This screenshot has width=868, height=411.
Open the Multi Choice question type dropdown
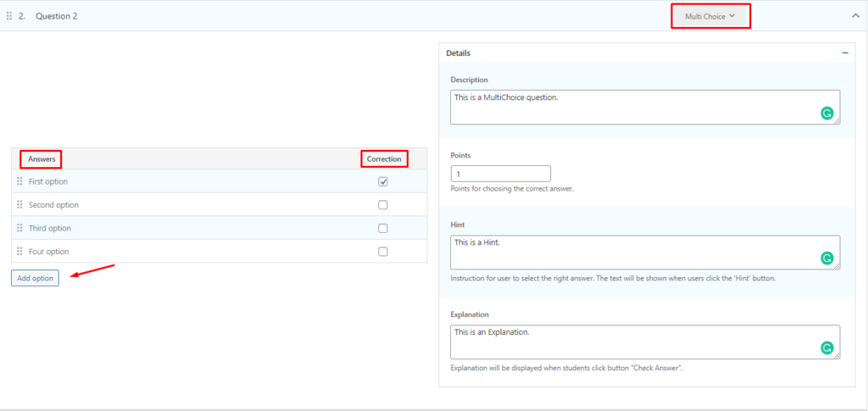[710, 16]
